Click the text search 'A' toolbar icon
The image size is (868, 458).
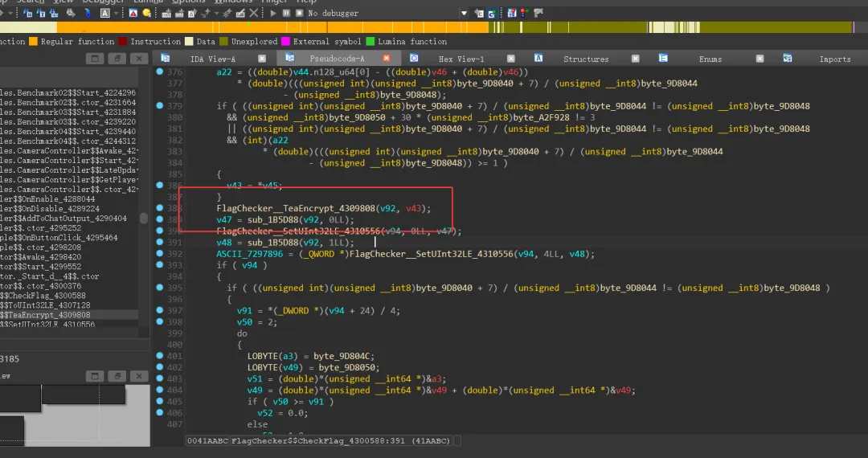[x=104, y=13]
